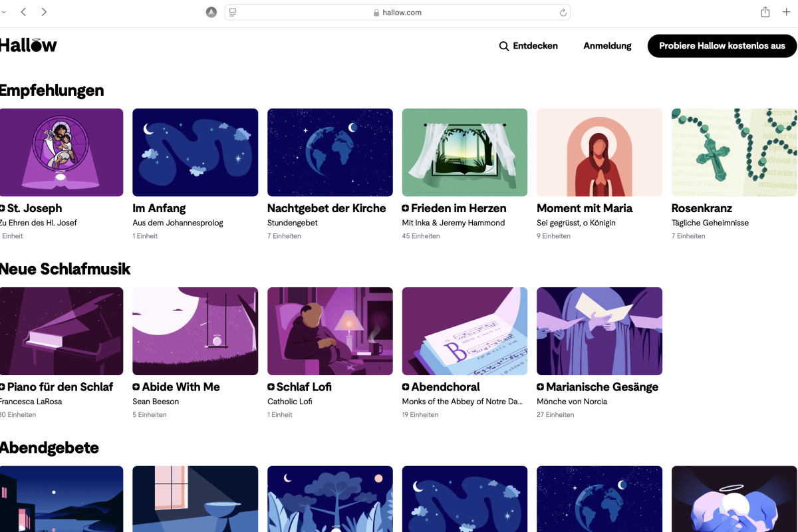Click the plus badge before Abide With Me

(136, 387)
